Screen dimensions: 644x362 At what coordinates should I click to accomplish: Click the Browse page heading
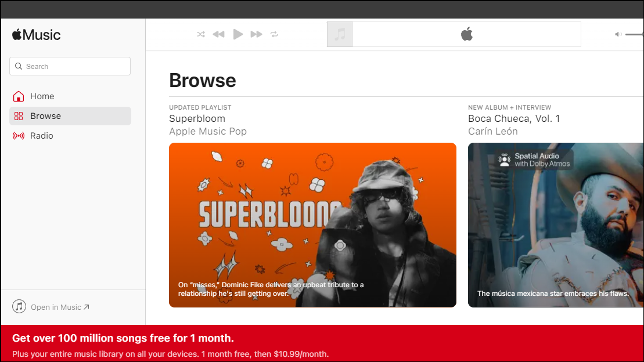pos(203,81)
